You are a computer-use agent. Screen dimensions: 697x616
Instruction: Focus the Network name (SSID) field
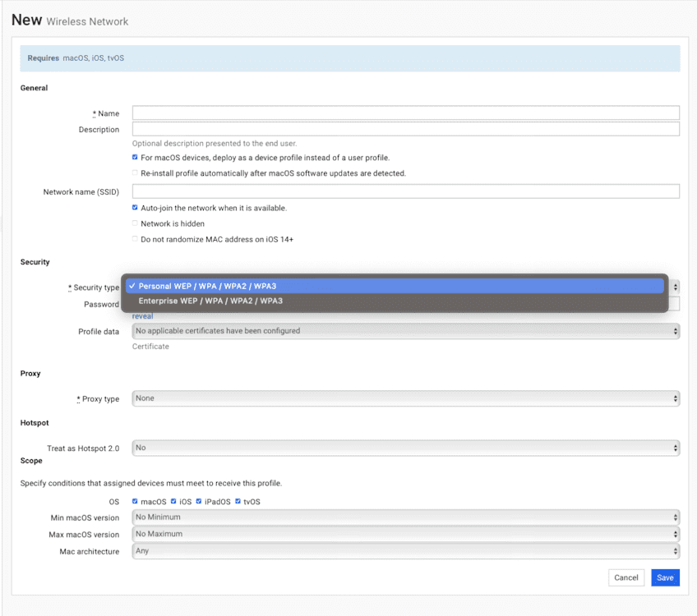406,191
